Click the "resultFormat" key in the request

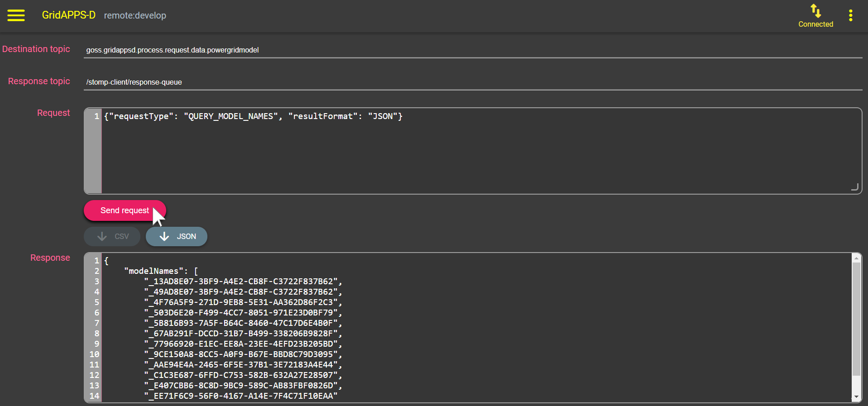pyautogui.click(x=323, y=116)
